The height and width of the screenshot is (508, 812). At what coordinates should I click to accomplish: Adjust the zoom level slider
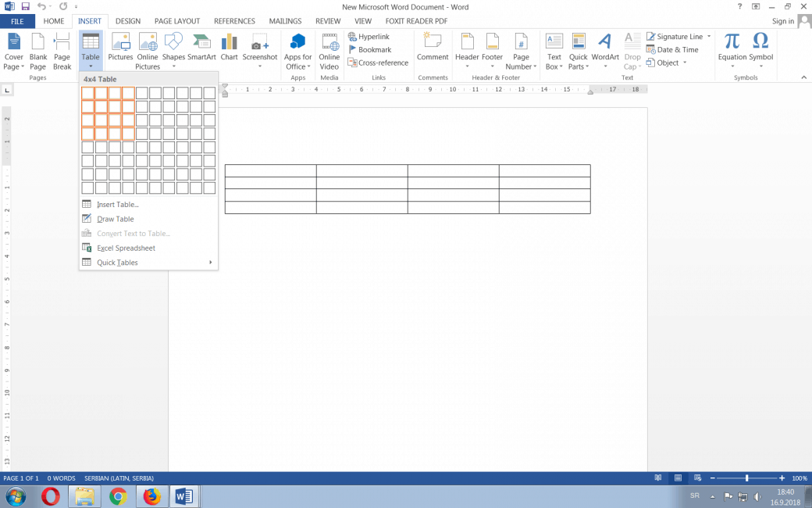tap(747, 478)
